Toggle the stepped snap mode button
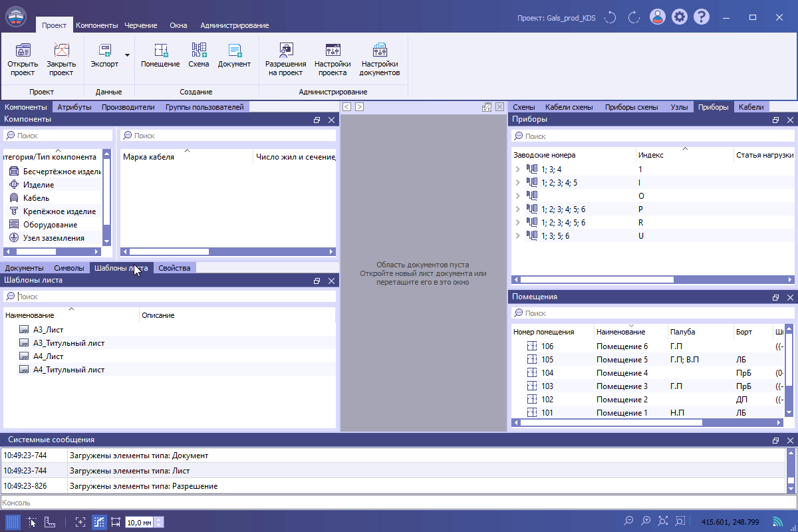The image size is (798, 532). (99, 522)
